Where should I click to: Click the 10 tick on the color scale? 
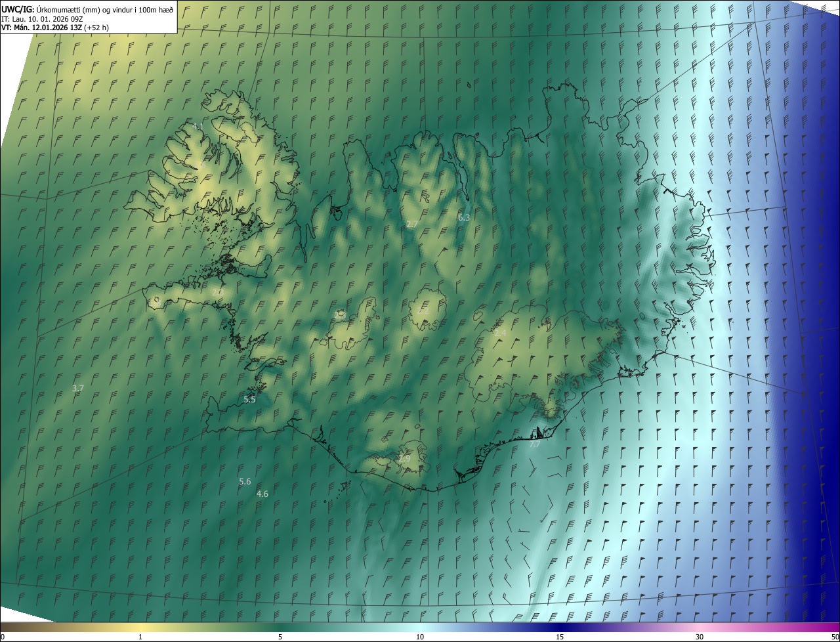tap(420, 637)
